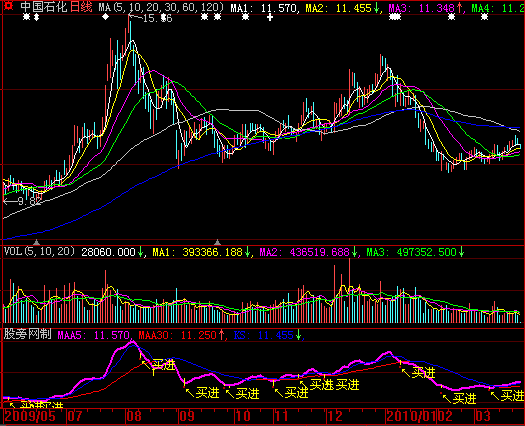This screenshot has height=426, width=525.
Task: Click the red icon beside 中国石化
Action: tap(9, 6)
